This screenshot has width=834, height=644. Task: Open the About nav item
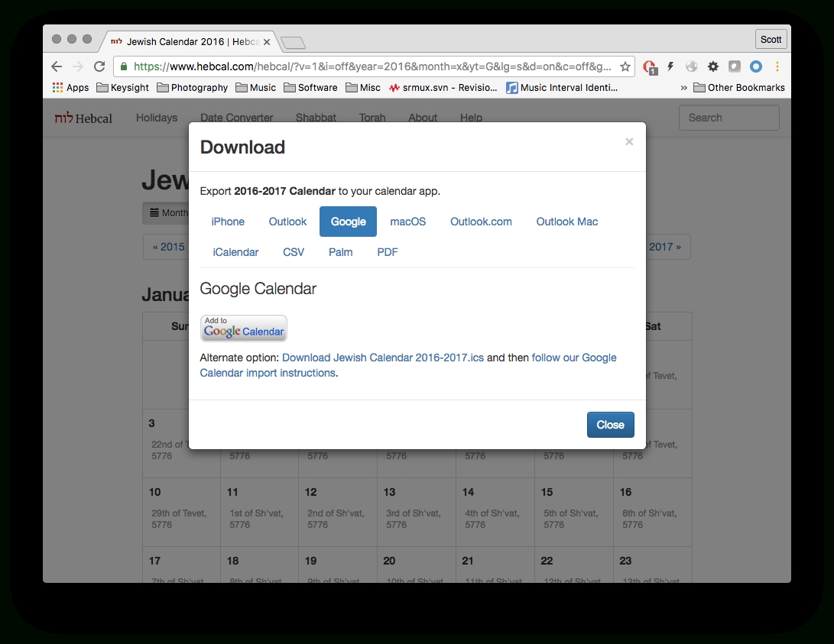[423, 118]
